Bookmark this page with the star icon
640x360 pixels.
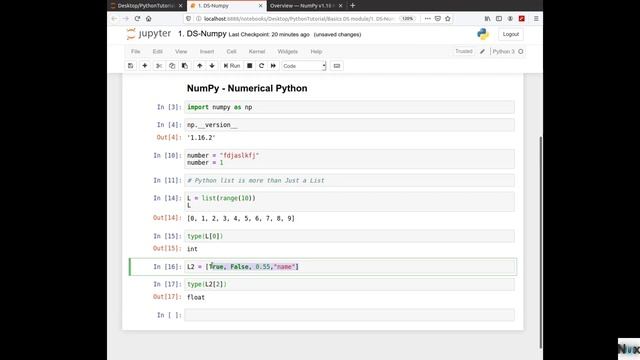[x=448, y=19]
